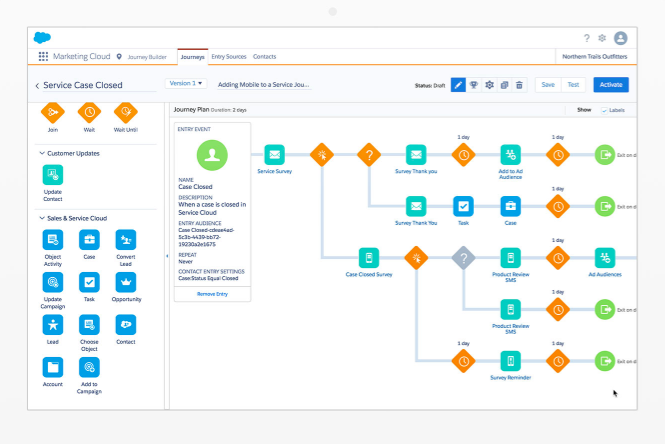The width and height of the screenshot is (665, 444).
Task: Open the Version 1 dropdown
Action: point(186,84)
